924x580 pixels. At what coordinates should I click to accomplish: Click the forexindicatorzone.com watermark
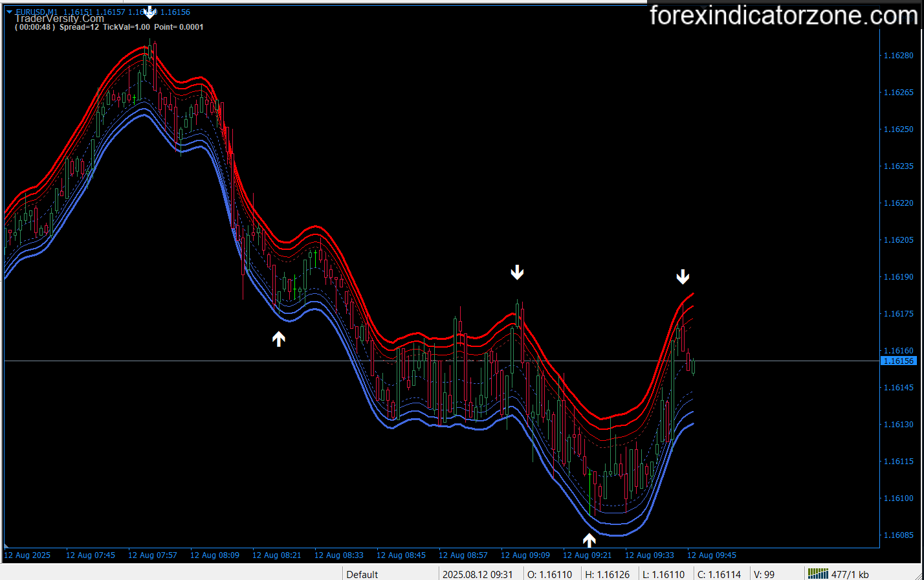pyautogui.click(x=783, y=15)
